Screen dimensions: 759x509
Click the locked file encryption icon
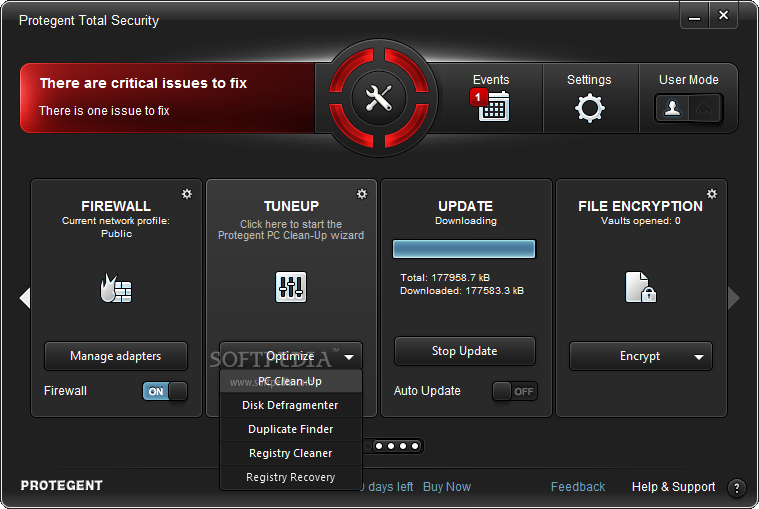[640, 287]
